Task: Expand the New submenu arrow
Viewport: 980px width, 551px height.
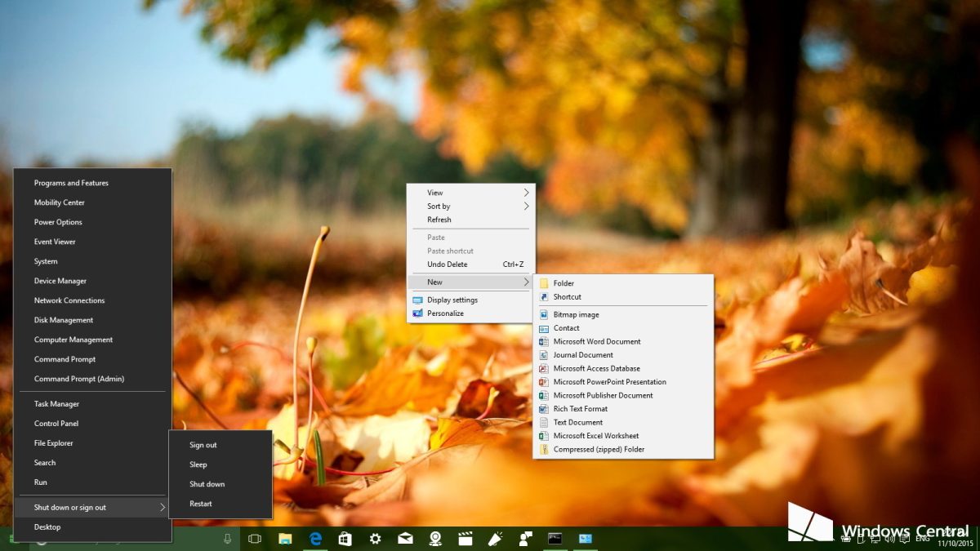Action: [528, 282]
